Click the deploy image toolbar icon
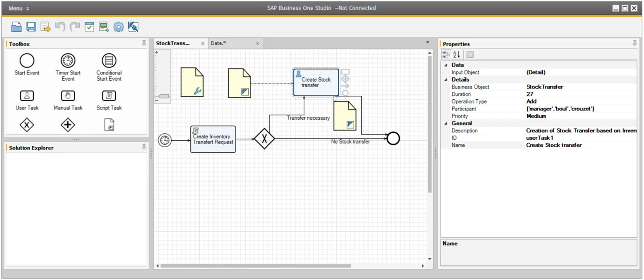Screen dimensions: 644x280 (104, 27)
